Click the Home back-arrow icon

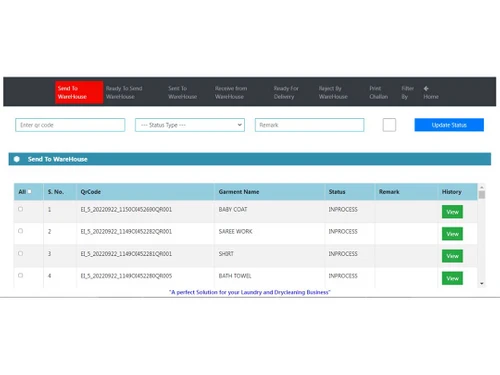click(426, 88)
